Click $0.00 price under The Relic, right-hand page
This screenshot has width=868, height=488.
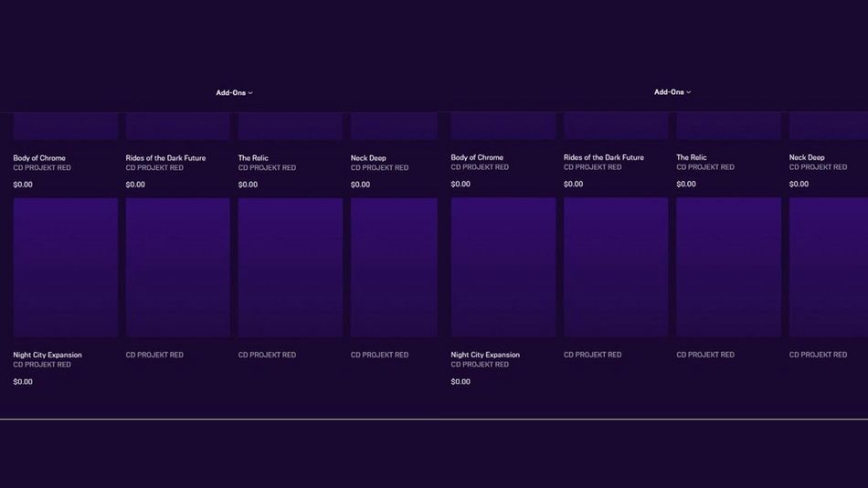tap(686, 184)
